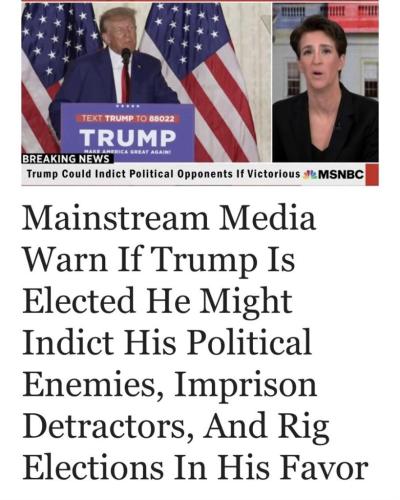400x500 pixels.
Task: Click the row of stars atop the podium sign
Action: pyautogui.click(x=128, y=107)
